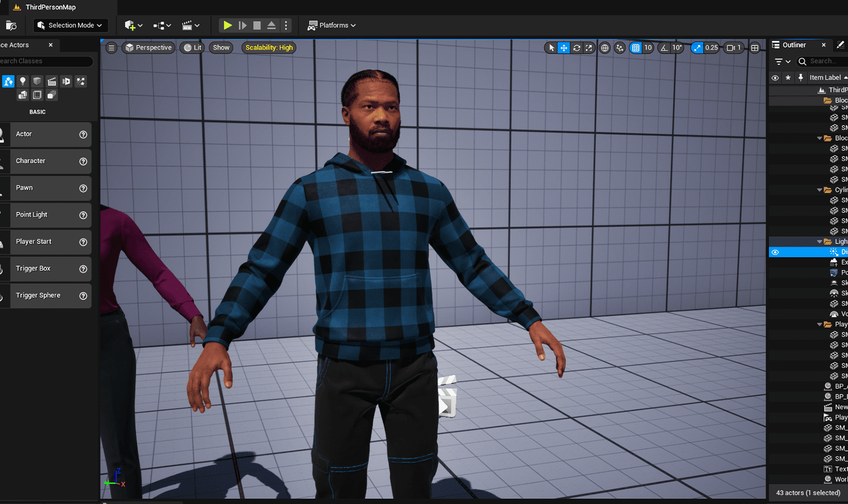Start Play in Editor
The width and height of the screenshot is (848, 504).
227,25
